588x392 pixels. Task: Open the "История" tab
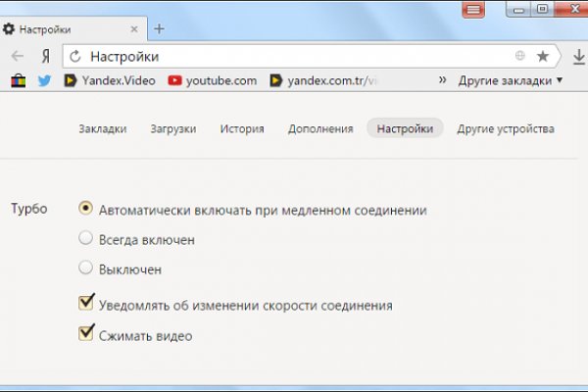click(242, 128)
